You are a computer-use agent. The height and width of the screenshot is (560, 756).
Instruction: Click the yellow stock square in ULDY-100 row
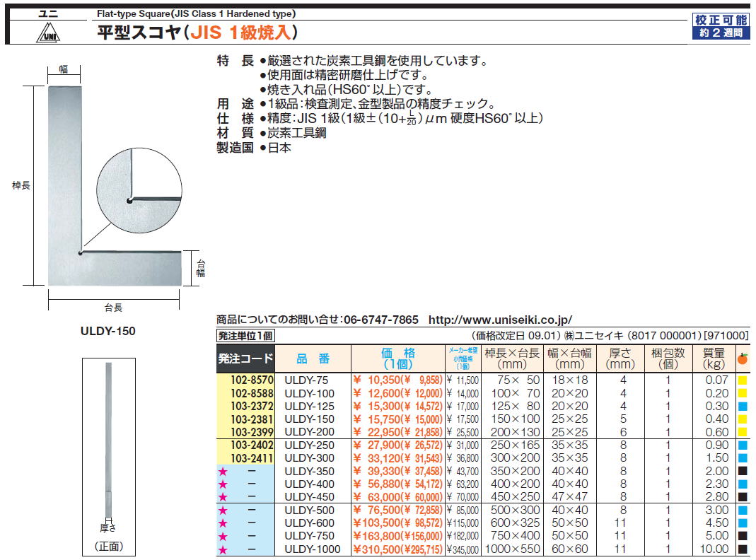pos(743,393)
